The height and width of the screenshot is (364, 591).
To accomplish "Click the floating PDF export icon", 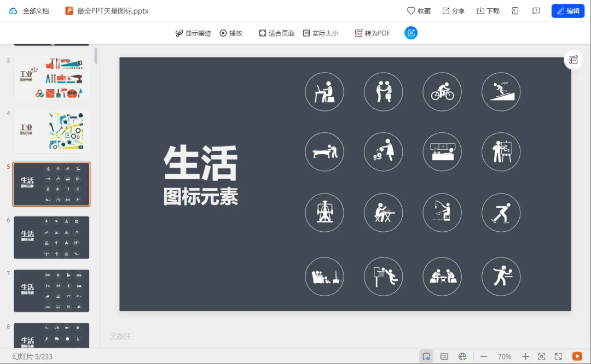I will pos(573,60).
